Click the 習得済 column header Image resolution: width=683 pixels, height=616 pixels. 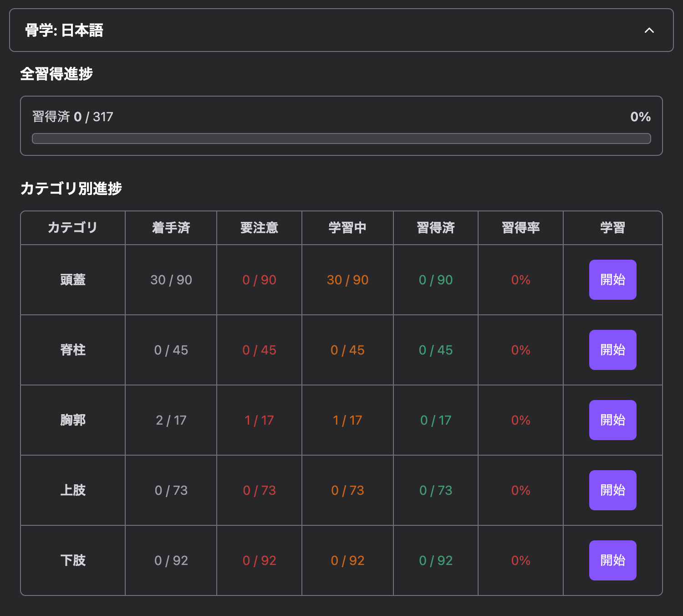(x=436, y=228)
